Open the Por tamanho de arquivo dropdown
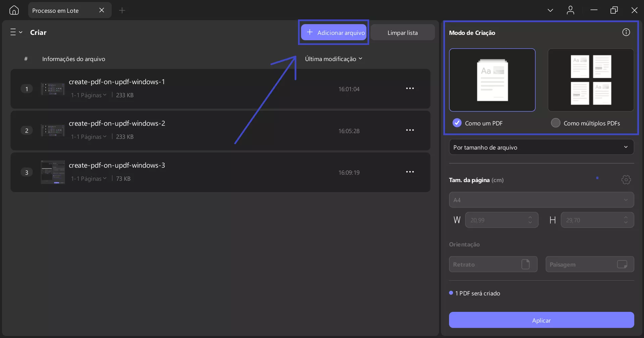This screenshot has width=644, height=338. click(541, 147)
